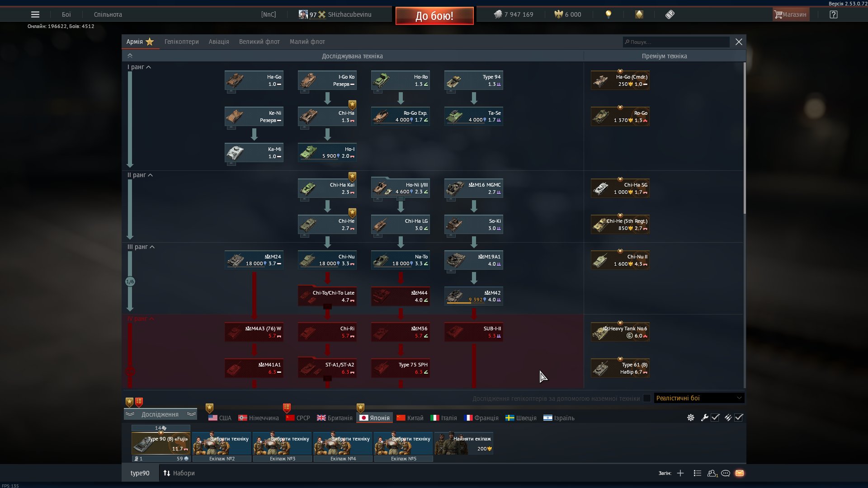
Task: Click the Пошук search field
Action: tap(676, 42)
